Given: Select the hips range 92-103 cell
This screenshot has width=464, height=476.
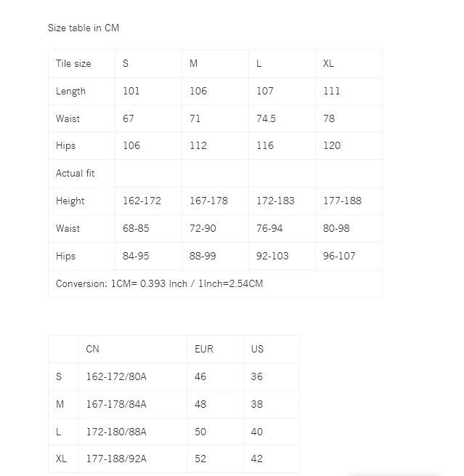Looking at the screenshot, I should point(282,256).
